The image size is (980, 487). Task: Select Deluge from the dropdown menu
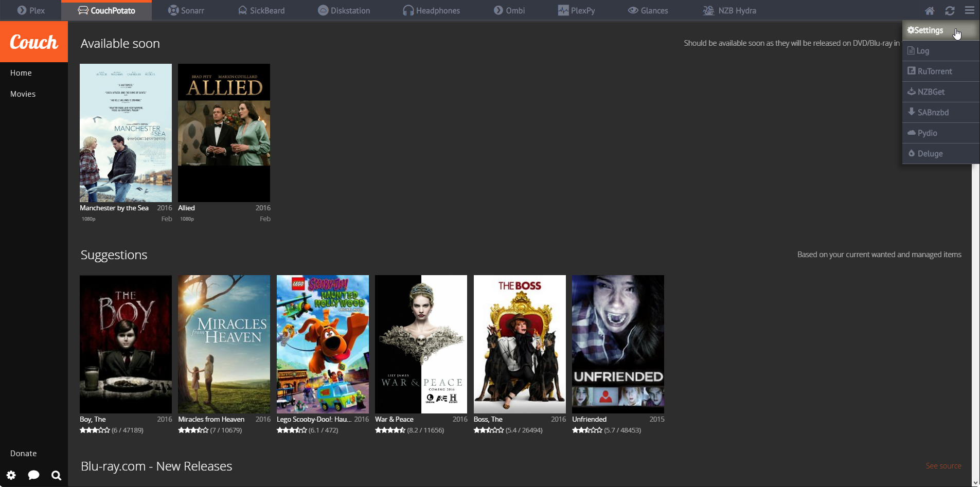[941, 154]
